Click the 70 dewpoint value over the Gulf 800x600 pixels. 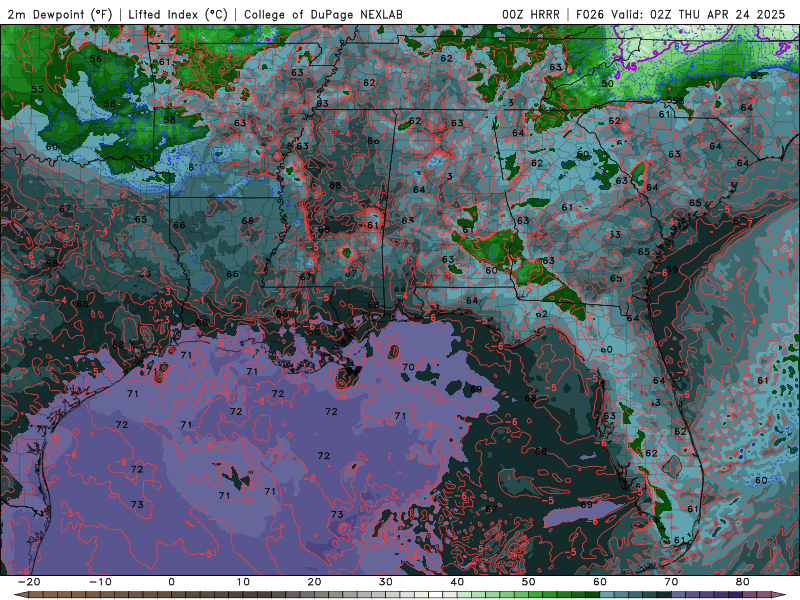pyautogui.click(x=408, y=367)
